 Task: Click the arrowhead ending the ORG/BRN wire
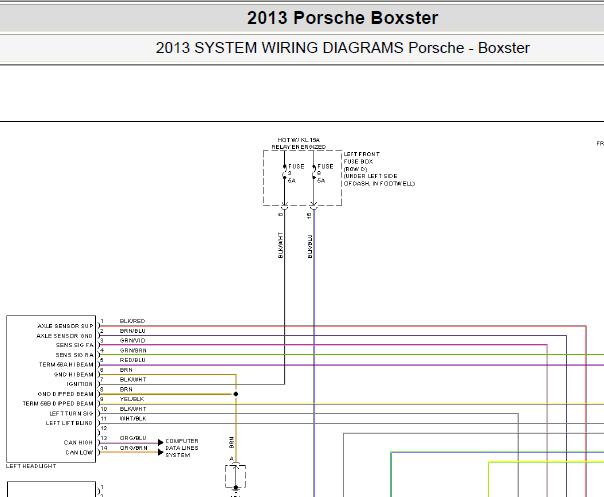(x=161, y=452)
